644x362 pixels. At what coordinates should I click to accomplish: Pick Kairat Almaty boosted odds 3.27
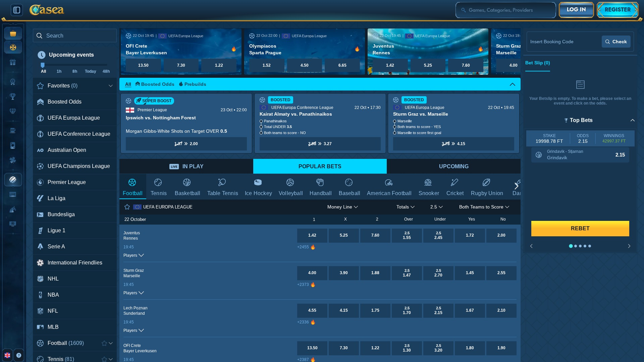coord(320,144)
